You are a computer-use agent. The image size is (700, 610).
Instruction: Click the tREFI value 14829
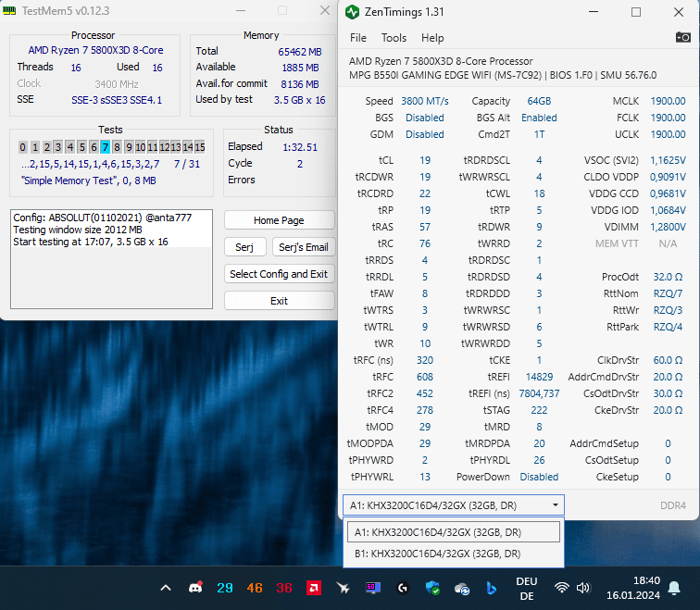(539, 377)
